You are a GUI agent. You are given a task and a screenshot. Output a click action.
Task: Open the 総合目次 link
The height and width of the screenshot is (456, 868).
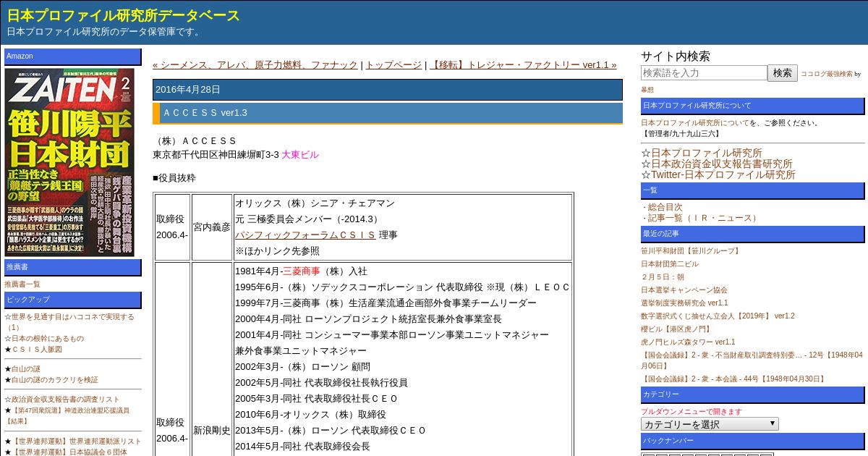pyautogui.click(x=665, y=207)
